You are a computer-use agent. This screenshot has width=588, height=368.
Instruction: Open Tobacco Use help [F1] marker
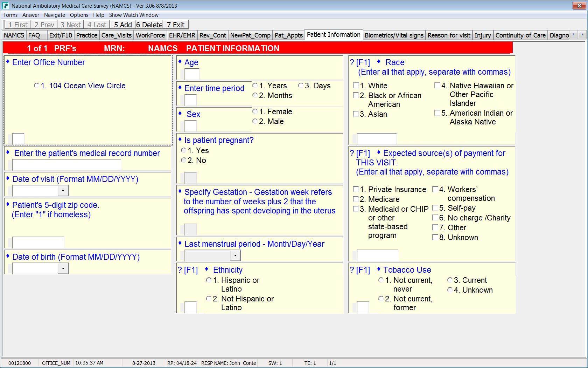tap(360, 270)
